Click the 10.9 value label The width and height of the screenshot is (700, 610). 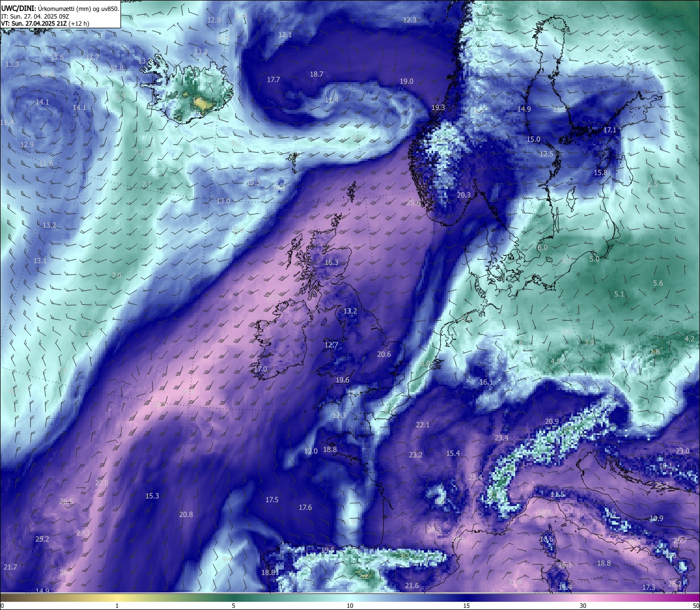point(656,518)
